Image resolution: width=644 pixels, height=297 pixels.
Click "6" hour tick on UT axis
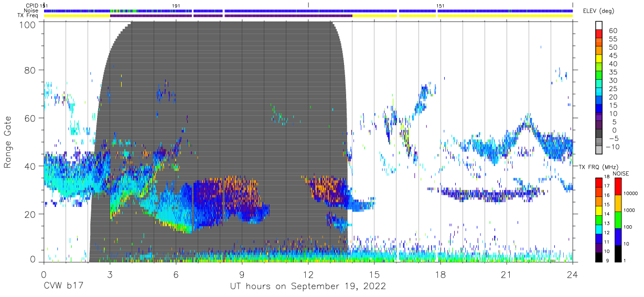(176, 274)
